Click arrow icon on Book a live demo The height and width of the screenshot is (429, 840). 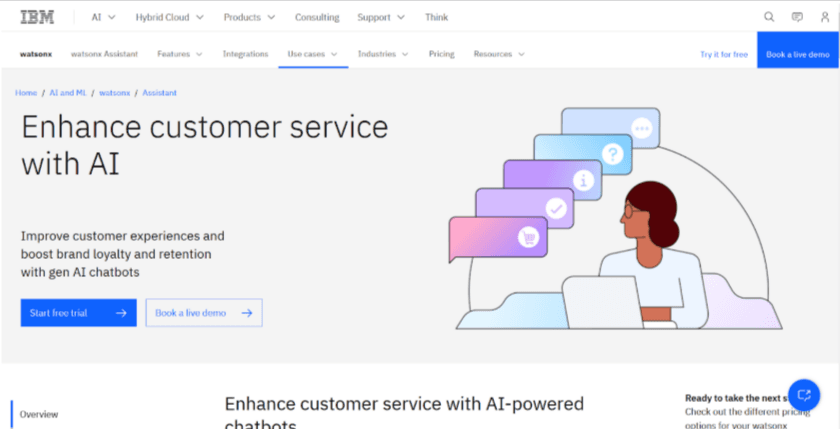coord(247,313)
